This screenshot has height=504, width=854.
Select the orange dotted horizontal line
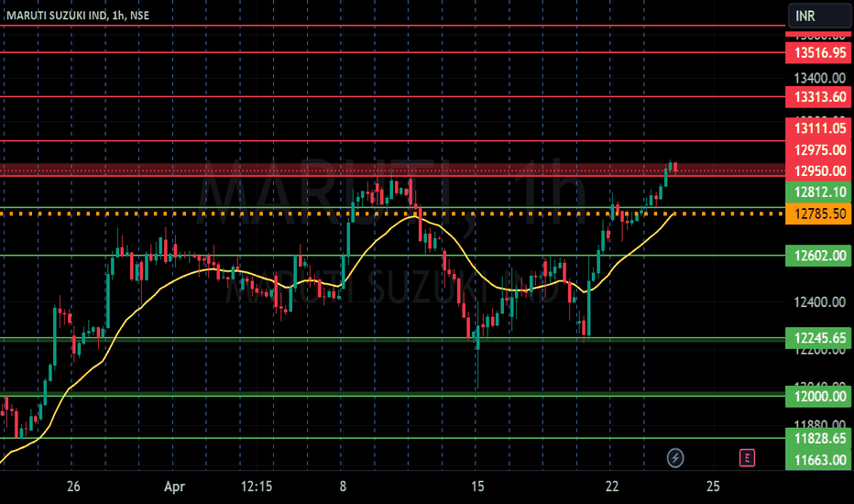point(392,214)
